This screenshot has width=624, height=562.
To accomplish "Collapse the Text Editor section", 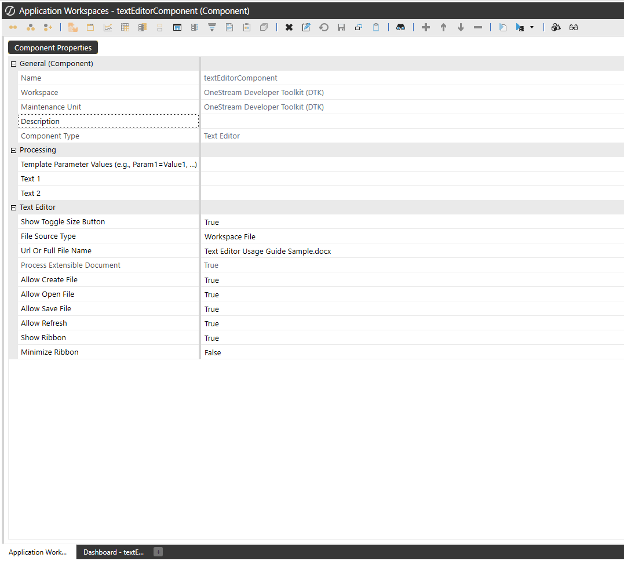I will point(14,208).
